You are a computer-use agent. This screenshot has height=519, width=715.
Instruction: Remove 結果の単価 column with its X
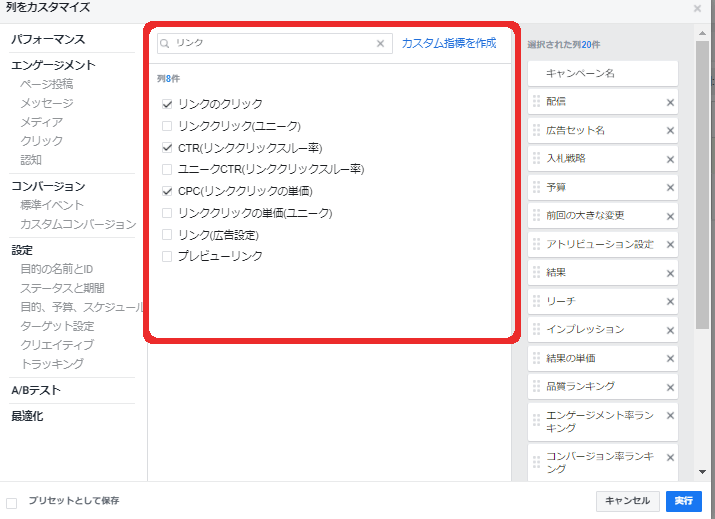pos(670,359)
